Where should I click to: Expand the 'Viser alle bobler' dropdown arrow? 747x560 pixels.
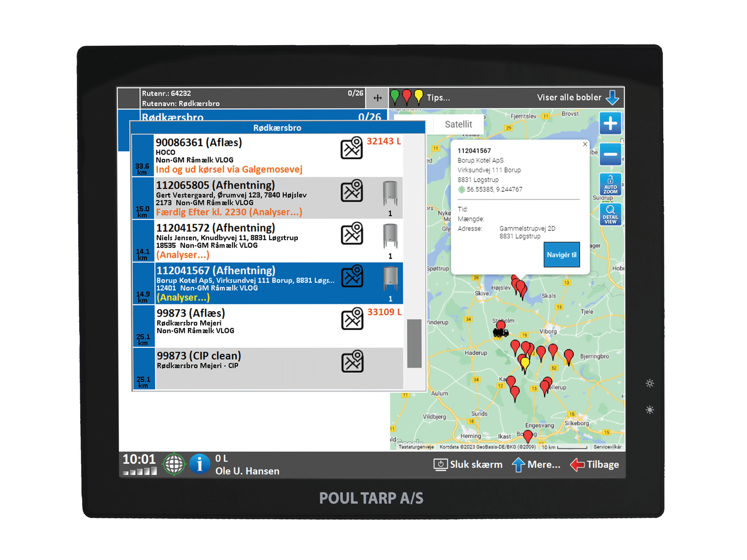(x=612, y=97)
